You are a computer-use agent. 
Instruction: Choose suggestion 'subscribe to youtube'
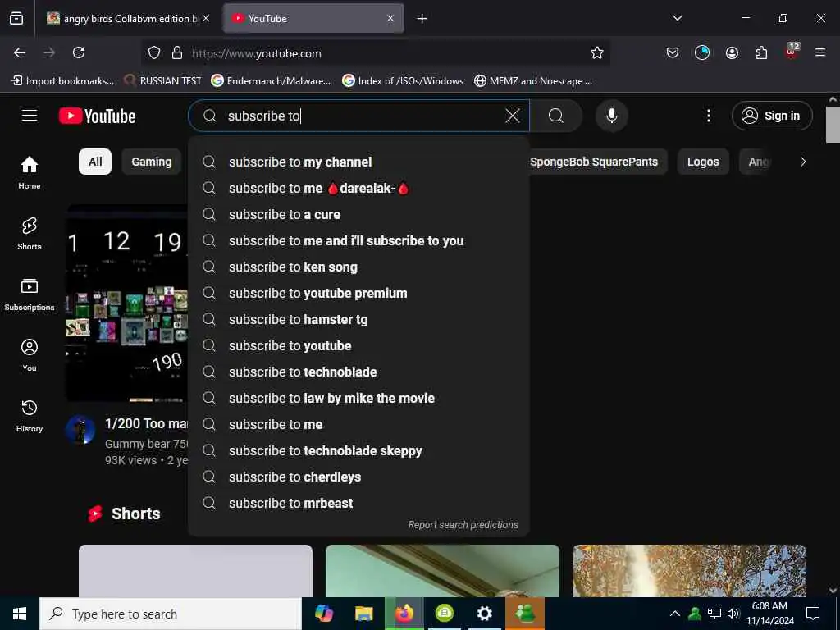(x=358, y=345)
